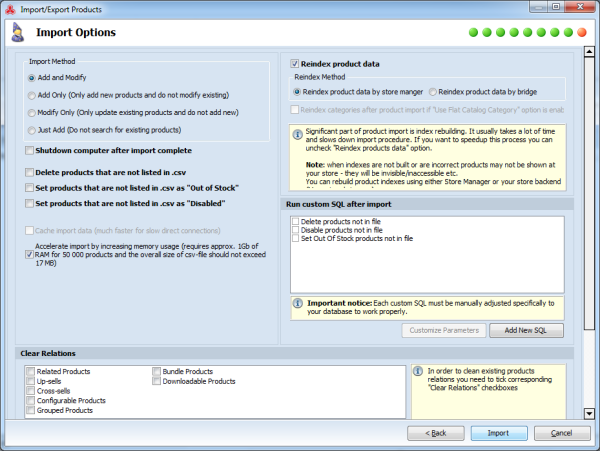Click the first green progress step dot
The width and height of the screenshot is (600, 451).
coord(473,32)
